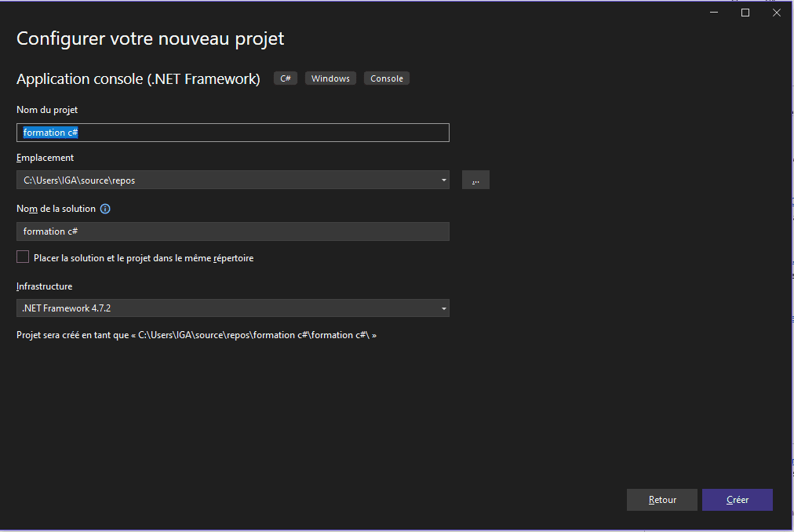
Task: Click the Emplacement label
Action: (x=45, y=158)
